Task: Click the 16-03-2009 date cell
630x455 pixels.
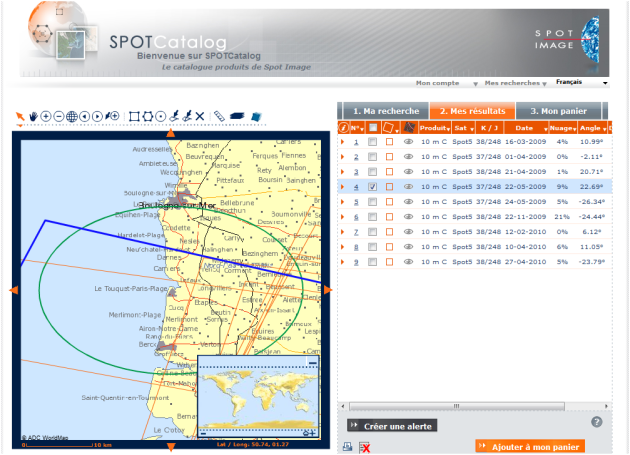Action: coord(526,141)
